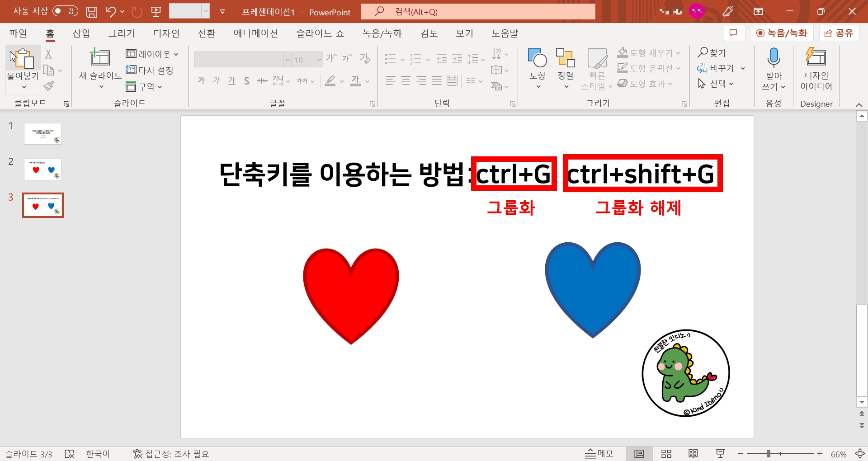Increase list indent level icon
Viewport: 868px width, 461px height.
457,59
